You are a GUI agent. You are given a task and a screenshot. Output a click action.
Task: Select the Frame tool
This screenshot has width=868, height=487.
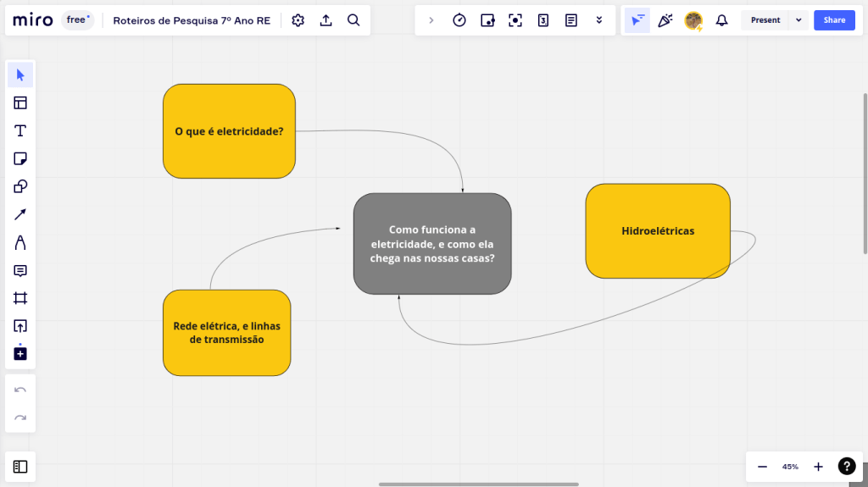coord(20,298)
